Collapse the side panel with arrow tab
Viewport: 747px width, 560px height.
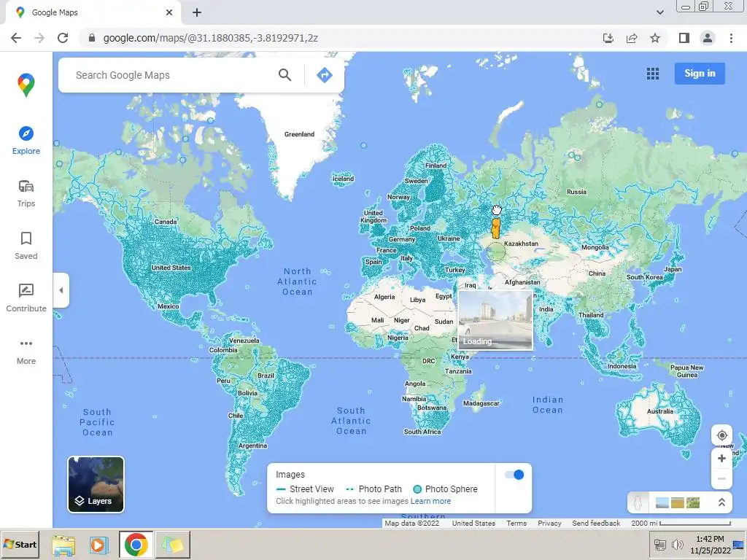(61, 290)
